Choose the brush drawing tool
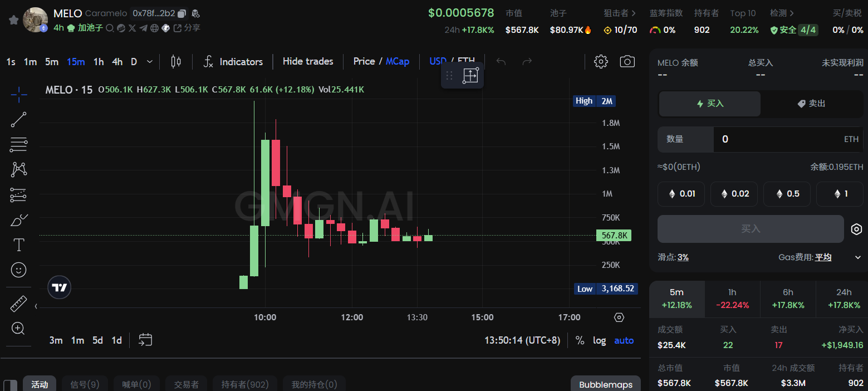 pos(19,220)
